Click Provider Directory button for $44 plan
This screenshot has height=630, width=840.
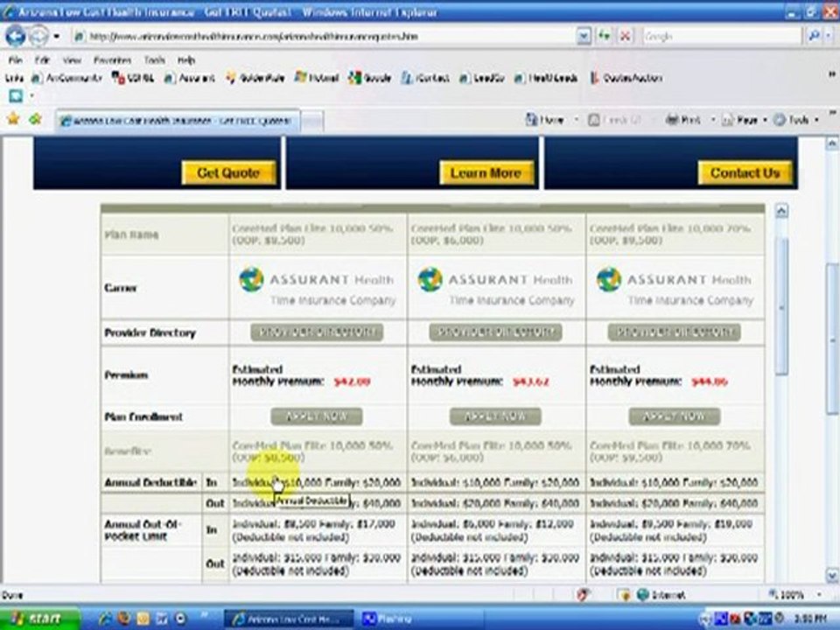point(675,332)
